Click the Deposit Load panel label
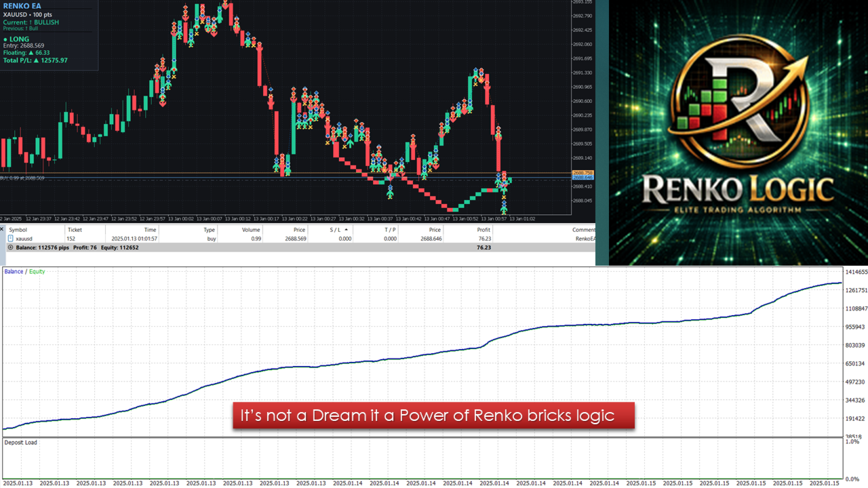Screen dimensions: 868x488 tap(21, 443)
